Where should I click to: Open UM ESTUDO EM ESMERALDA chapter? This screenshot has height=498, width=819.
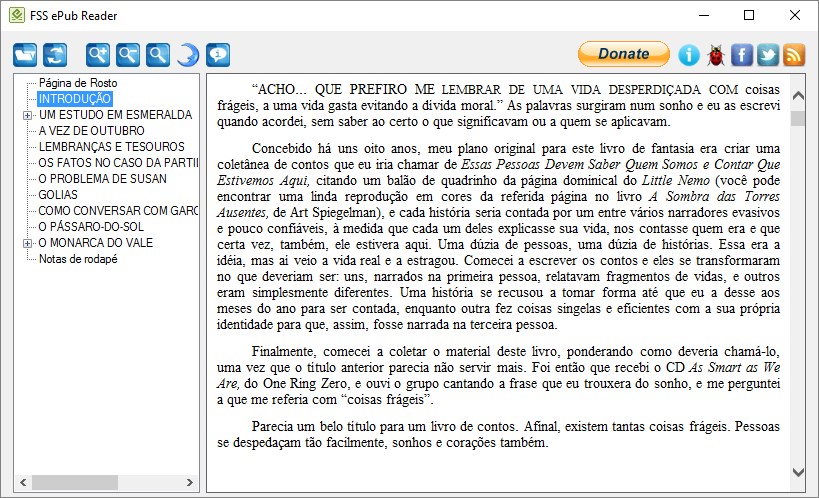pos(115,114)
